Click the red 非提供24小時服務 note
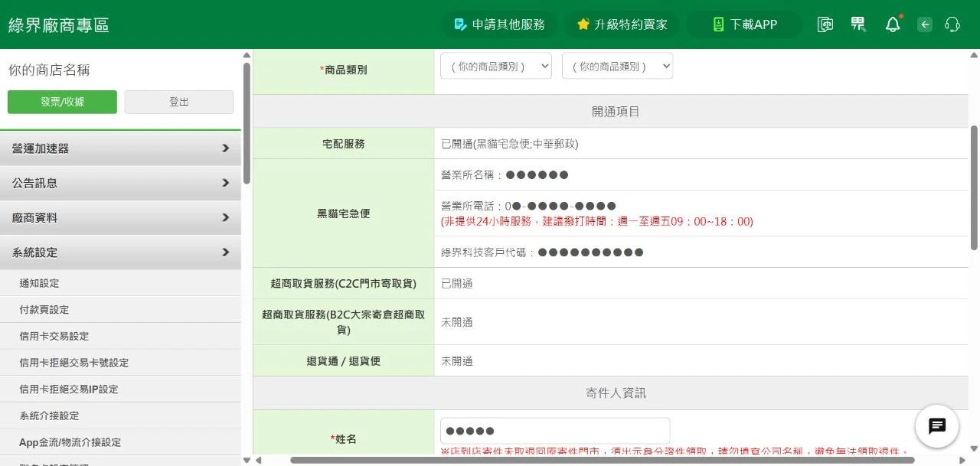This screenshot has width=980, height=466. point(597,221)
